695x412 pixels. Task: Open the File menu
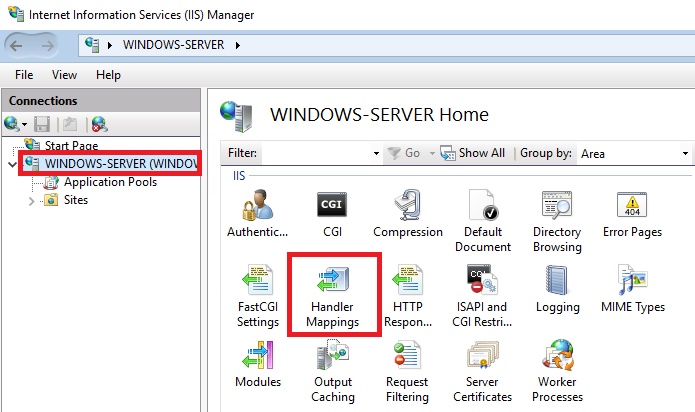pyautogui.click(x=24, y=75)
